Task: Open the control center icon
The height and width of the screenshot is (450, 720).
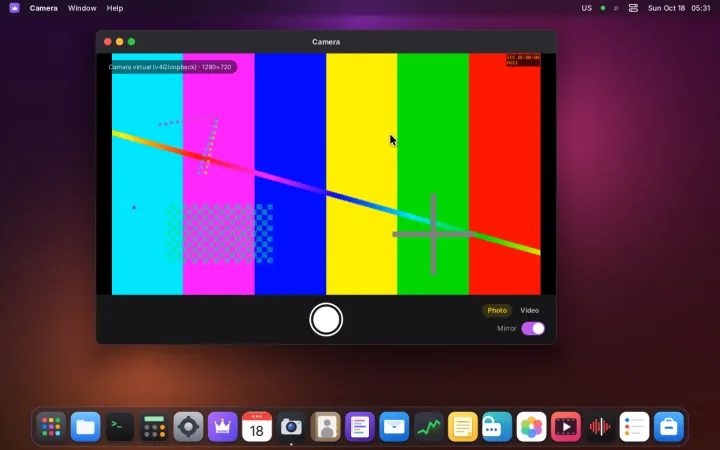Action: tap(633, 8)
